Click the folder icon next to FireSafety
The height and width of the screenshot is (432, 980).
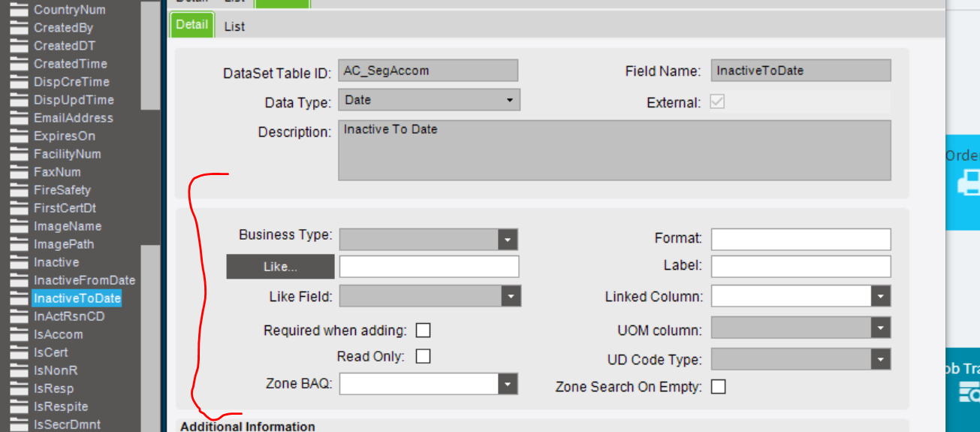pos(18,190)
